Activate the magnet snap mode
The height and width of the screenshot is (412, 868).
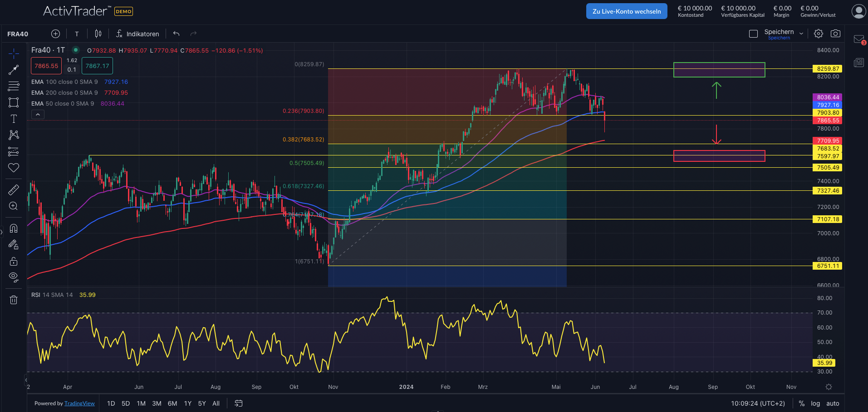(x=14, y=228)
